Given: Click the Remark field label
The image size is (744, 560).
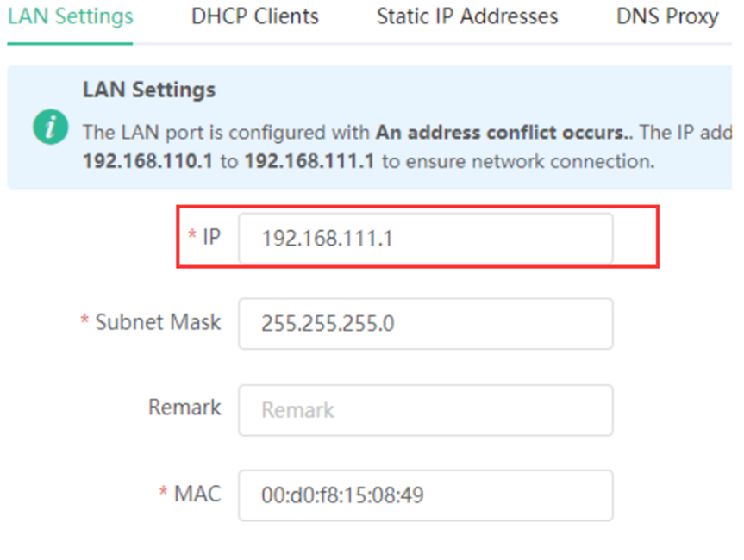Looking at the screenshot, I should (184, 408).
